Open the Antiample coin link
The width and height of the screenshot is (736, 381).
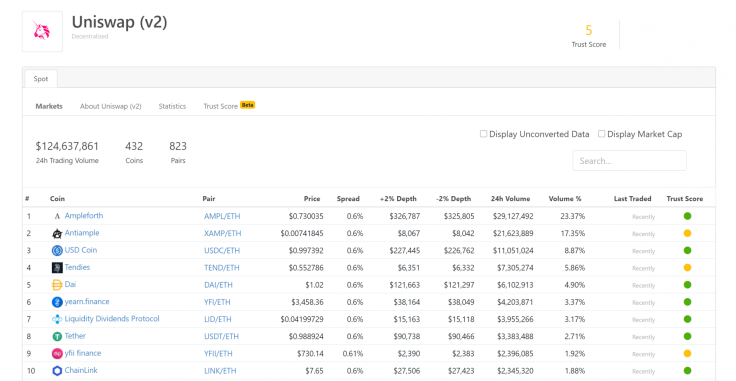tap(82, 233)
